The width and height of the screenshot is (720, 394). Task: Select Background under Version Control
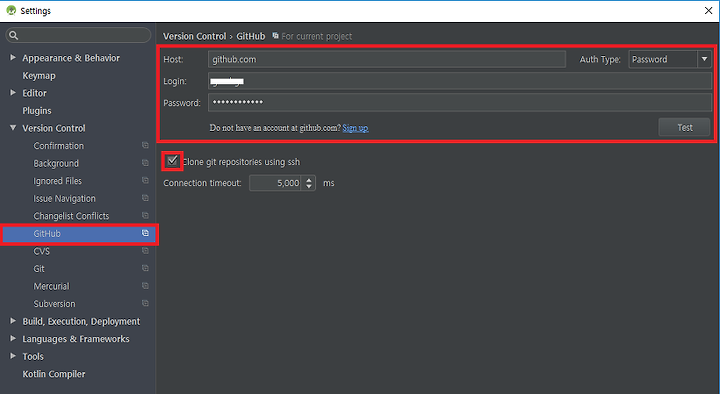[56, 163]
